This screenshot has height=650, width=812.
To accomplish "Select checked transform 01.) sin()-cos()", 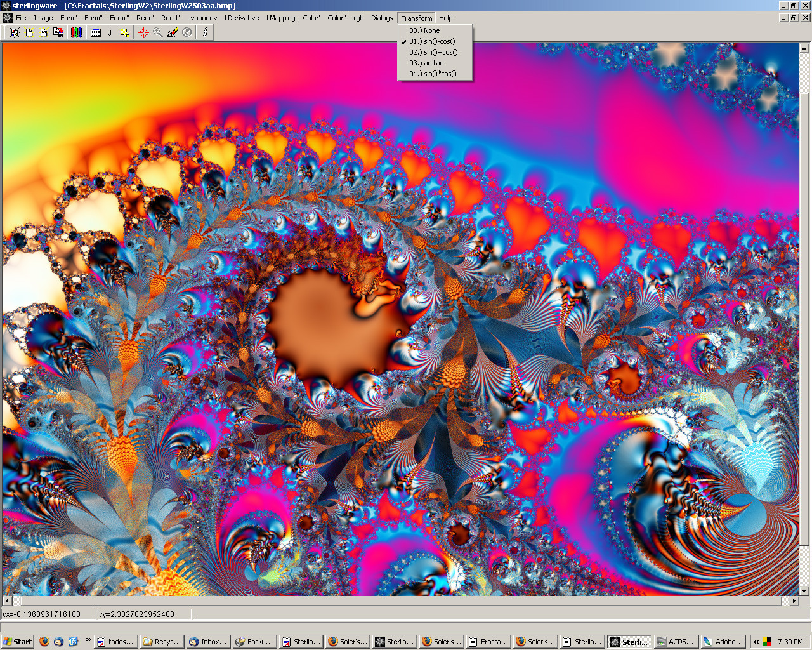I will [x=435, y=41].
